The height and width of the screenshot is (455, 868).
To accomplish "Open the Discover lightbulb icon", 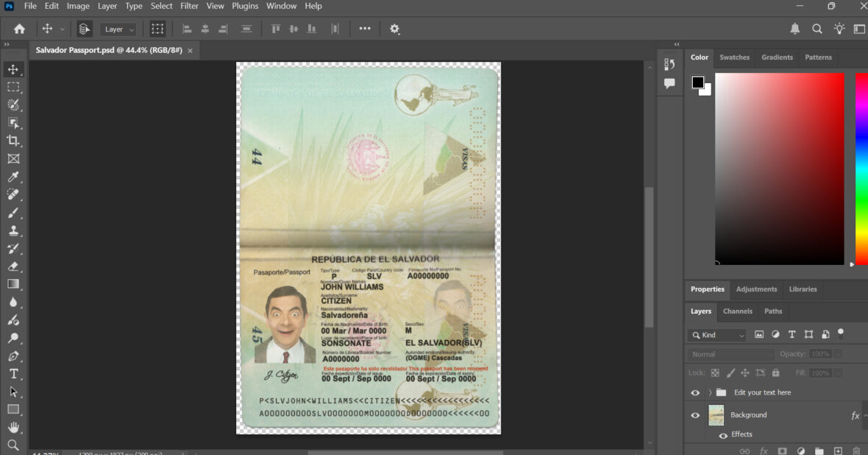I will (x=839, y=29).
